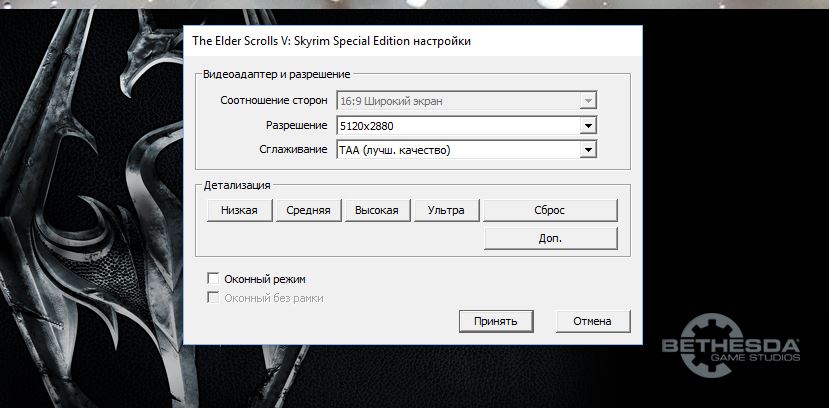Click the Видеоадаптер и разрешение group title
The width and height of the screenshot is (829, 408).
277,75
